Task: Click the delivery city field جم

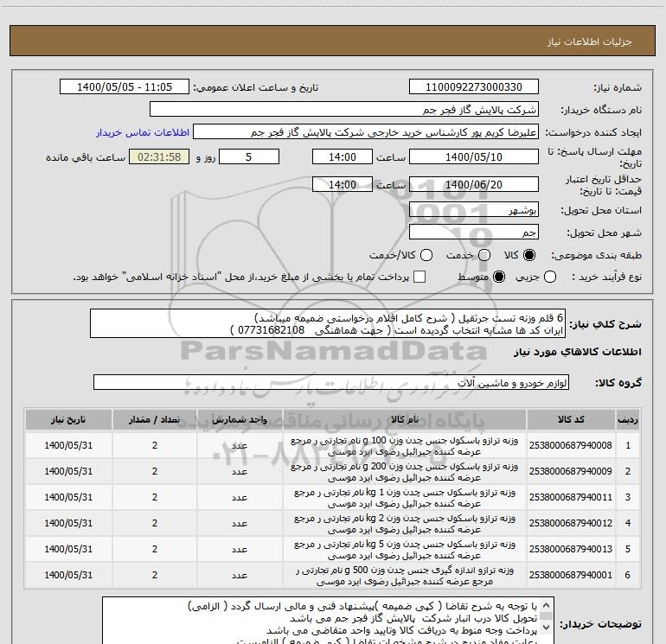Action: pyautogui.click(x=474, y=233)
